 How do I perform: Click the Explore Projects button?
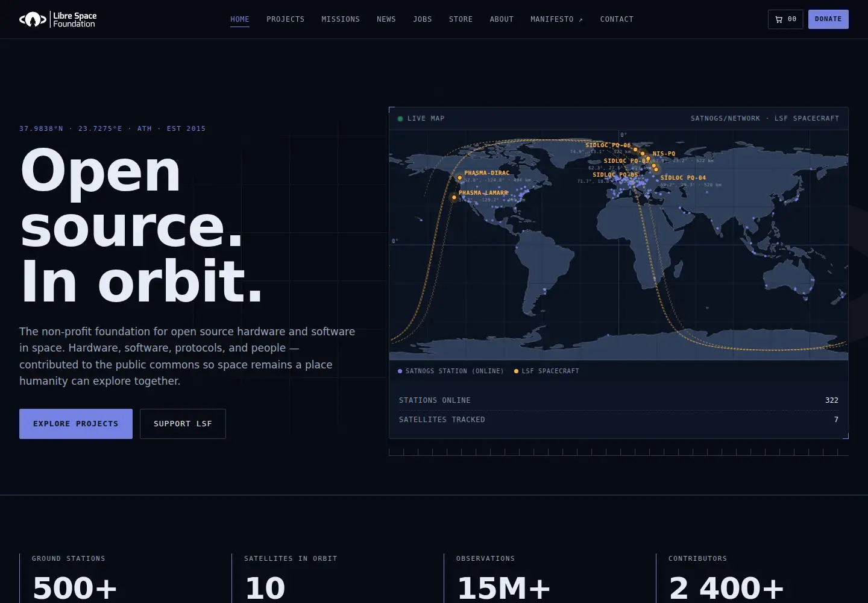(76, 424)
